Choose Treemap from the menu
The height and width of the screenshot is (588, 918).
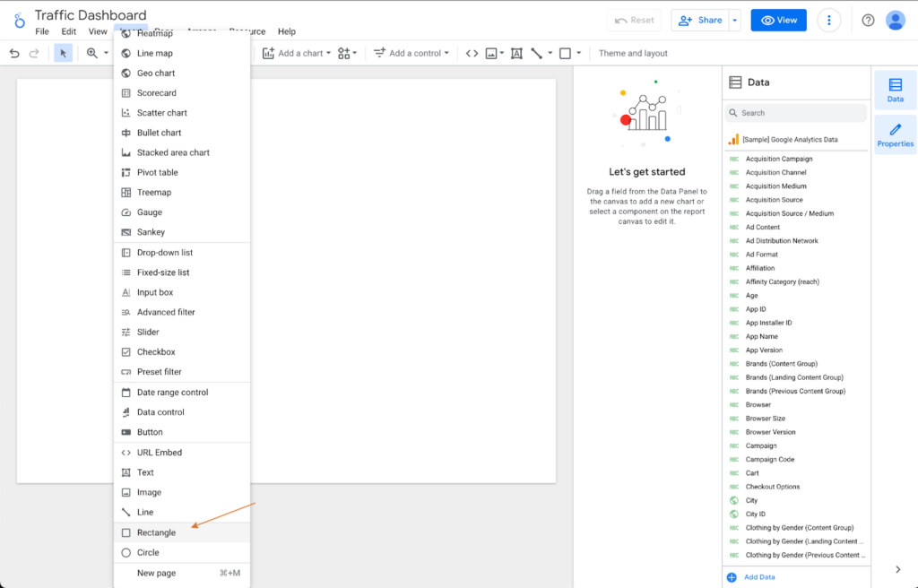click(182, 192)
